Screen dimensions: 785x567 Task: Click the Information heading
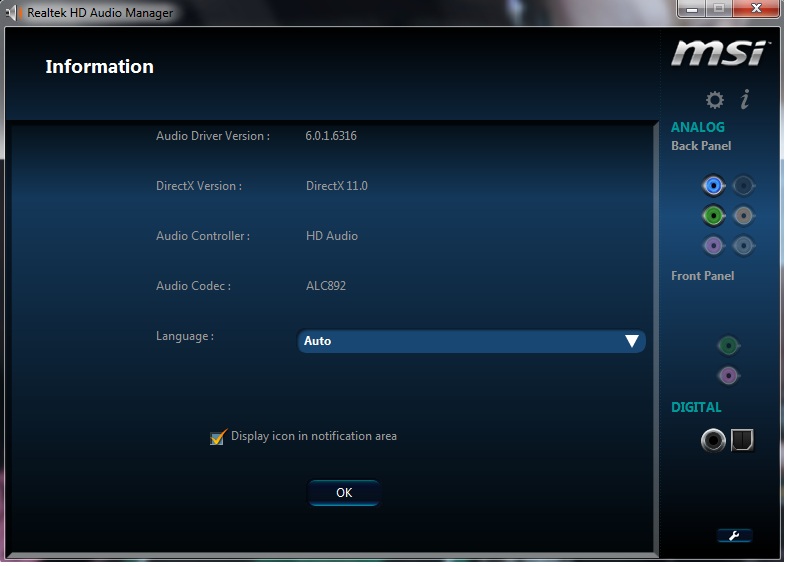[x=100, y=67]
